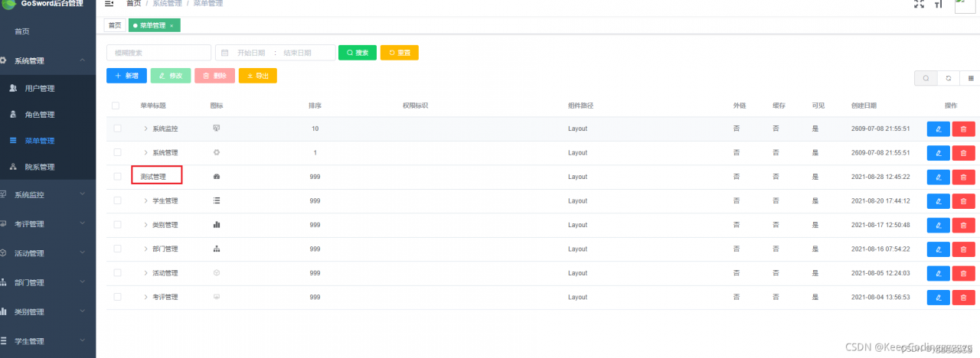
Task: Delete the 部门管理 table row
Action: 963,249
